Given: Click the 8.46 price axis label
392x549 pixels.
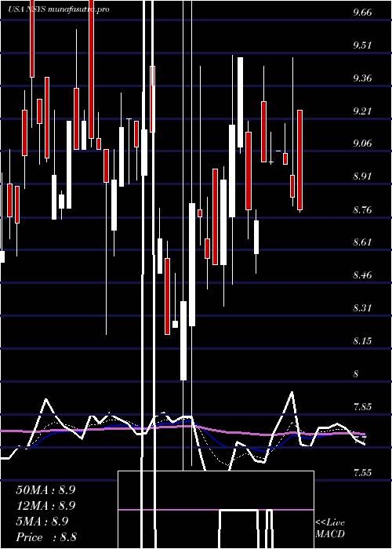Looking at the screenshot, I should 362,274.
